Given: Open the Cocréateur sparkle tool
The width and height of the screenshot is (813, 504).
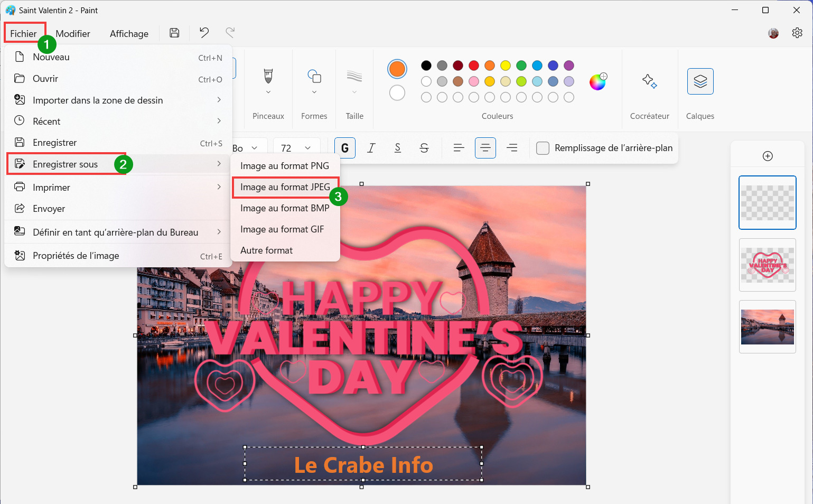Looking at the screenshot, I should click(x=649, y=81).
